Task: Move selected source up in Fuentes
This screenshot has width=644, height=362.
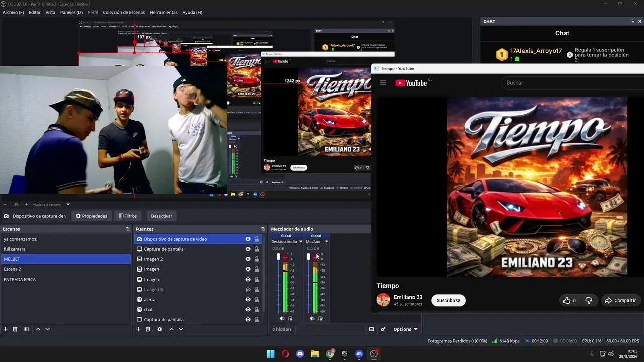Action: point(171,329)
